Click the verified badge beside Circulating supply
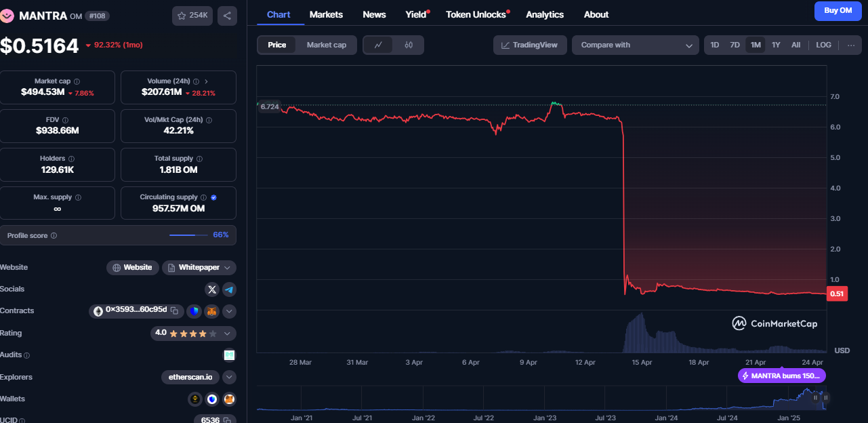The height and width of the screenshot is (423, 868). [213, 197]
